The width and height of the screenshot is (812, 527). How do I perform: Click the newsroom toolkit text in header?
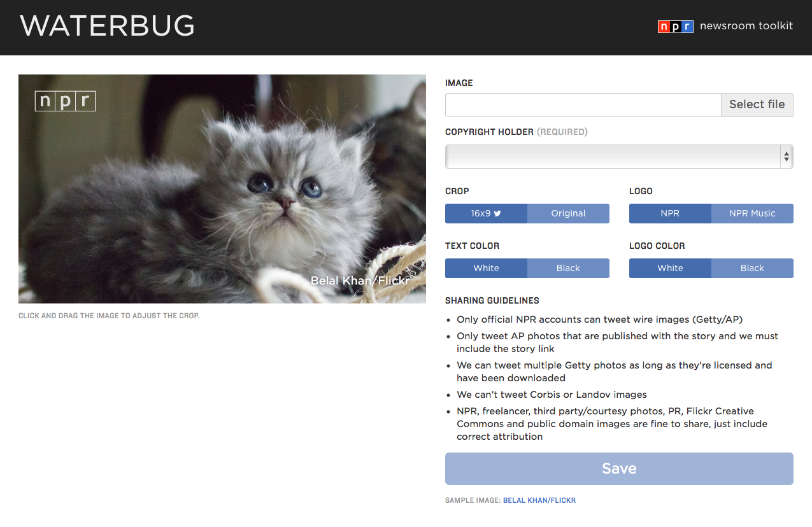click(746, 26)
